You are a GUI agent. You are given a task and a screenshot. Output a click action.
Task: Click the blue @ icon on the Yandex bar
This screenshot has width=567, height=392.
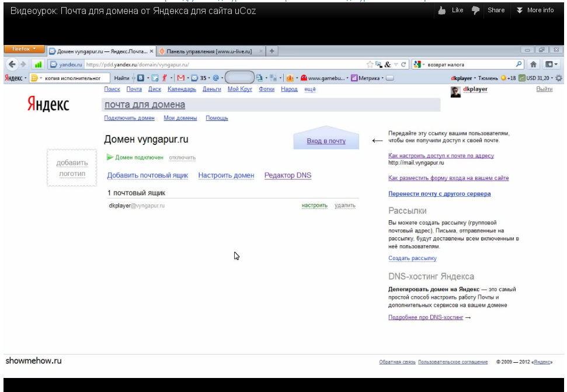(x=216, y=78)
